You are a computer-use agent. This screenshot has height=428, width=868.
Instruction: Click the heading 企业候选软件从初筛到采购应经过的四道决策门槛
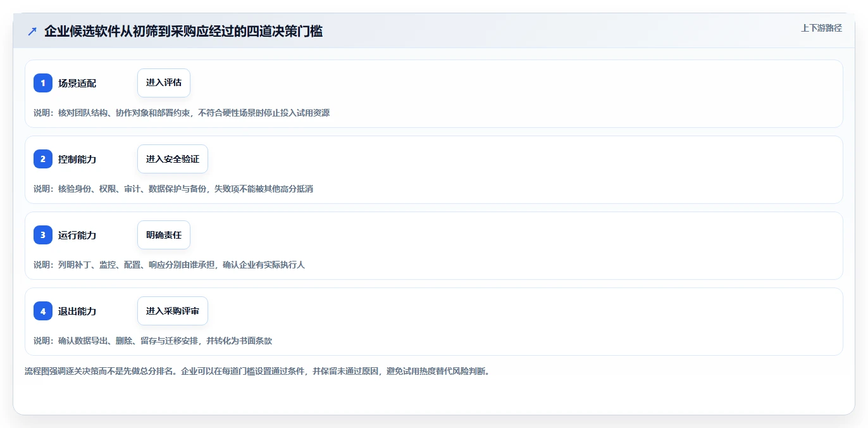click(x=183, y=32)
